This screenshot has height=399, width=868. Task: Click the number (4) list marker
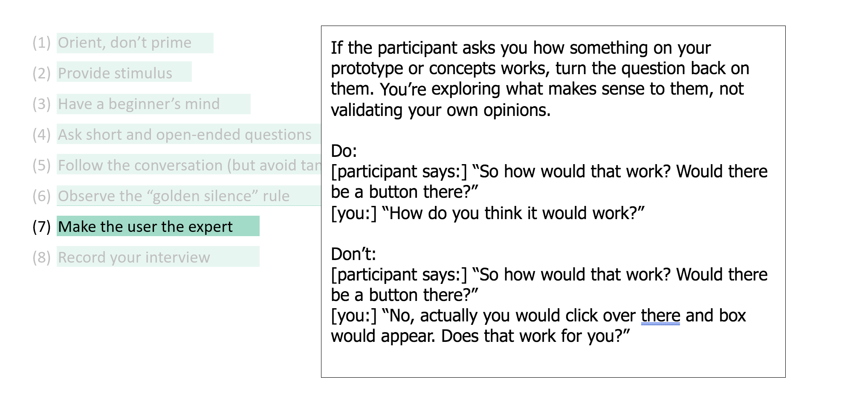pos(42,134)
